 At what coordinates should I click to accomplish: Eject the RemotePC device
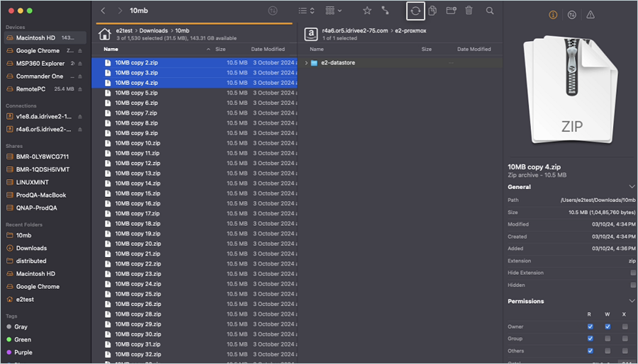tap(80, 89)
